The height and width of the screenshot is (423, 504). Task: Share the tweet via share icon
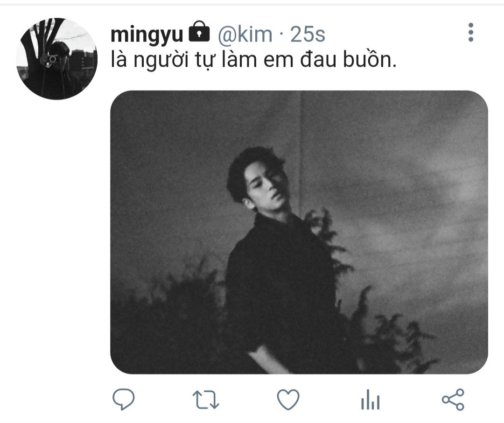click(x=453, y=399)
